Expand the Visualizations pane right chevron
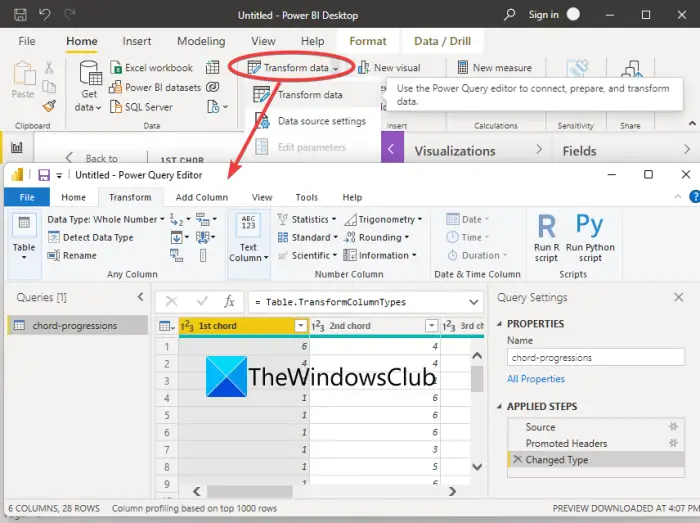The image size is (700, 523). 539,149
